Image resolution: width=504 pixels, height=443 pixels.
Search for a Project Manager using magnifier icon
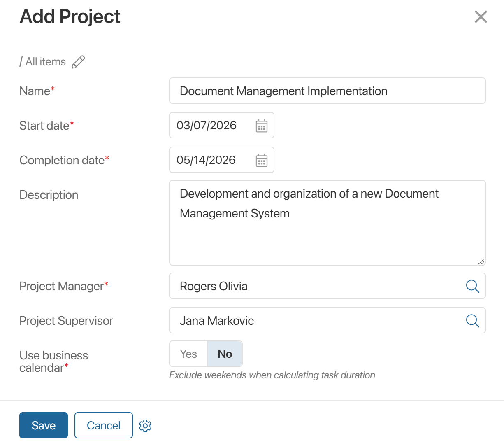pos(472,286)
